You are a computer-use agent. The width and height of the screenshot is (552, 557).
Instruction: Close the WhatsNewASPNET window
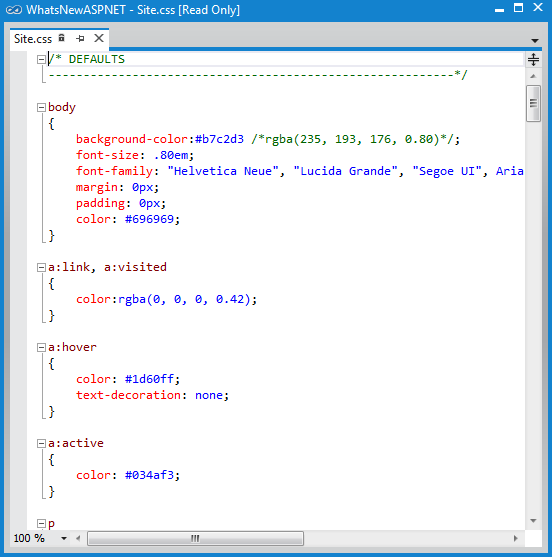click(x=538, y=7)
